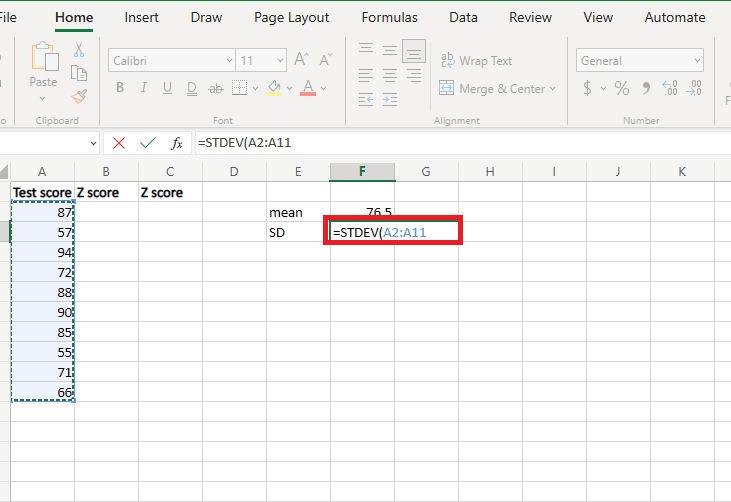Click into the formula bar text
731x502 pixels.
[244, 143]
